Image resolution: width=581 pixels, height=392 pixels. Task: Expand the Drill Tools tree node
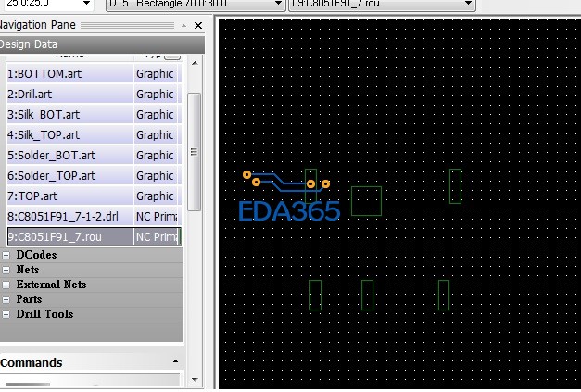pyautogui.click(x=6, y=314)
